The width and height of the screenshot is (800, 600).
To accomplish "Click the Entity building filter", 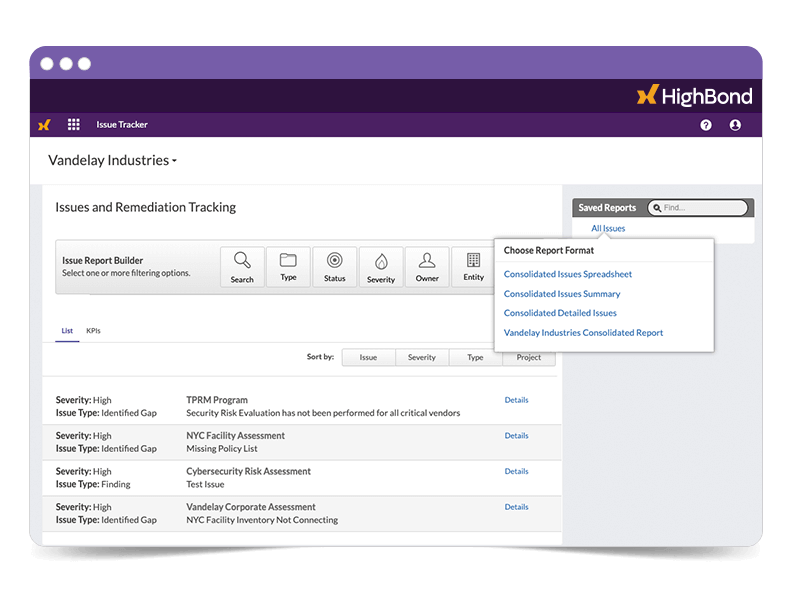I will (x=473, y=267).
